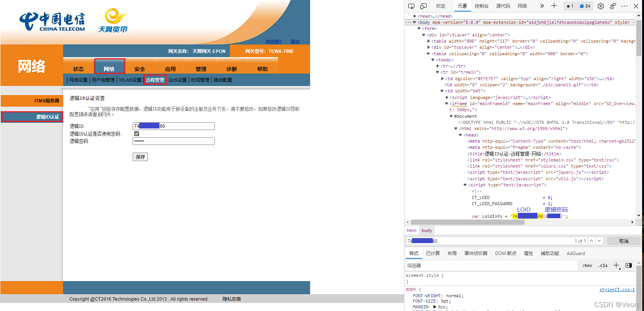Select ITMS服务器 in the sidebar
Image resolution: width=644 pixels, height=311 pixels.
[31, 100]
